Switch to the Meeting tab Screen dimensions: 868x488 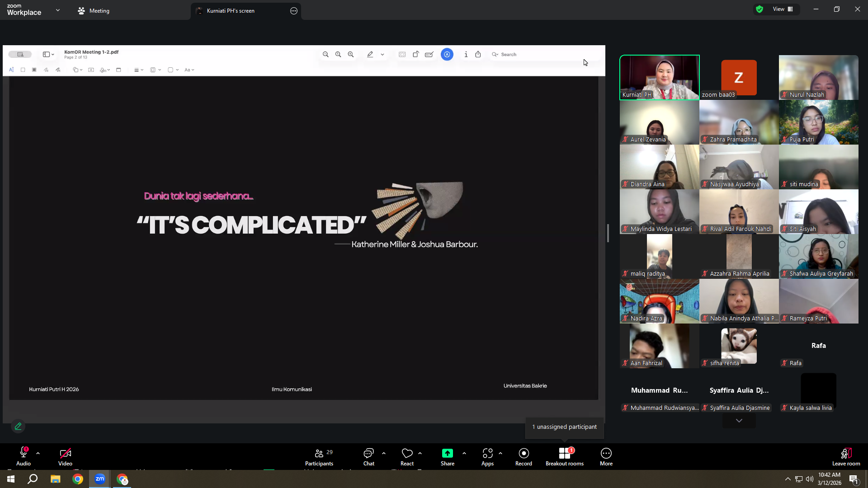pos(94,10)
